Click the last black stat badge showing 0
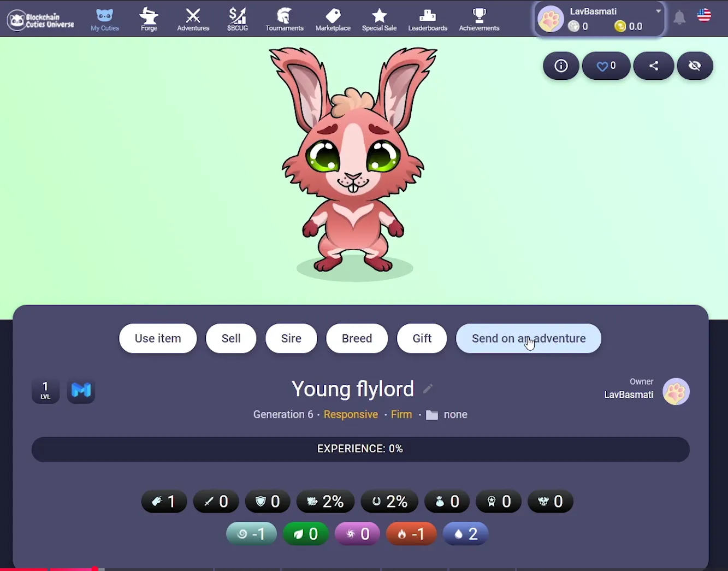Image resolution: width=728 pixels, height=571 pixels. click(551, 502)
